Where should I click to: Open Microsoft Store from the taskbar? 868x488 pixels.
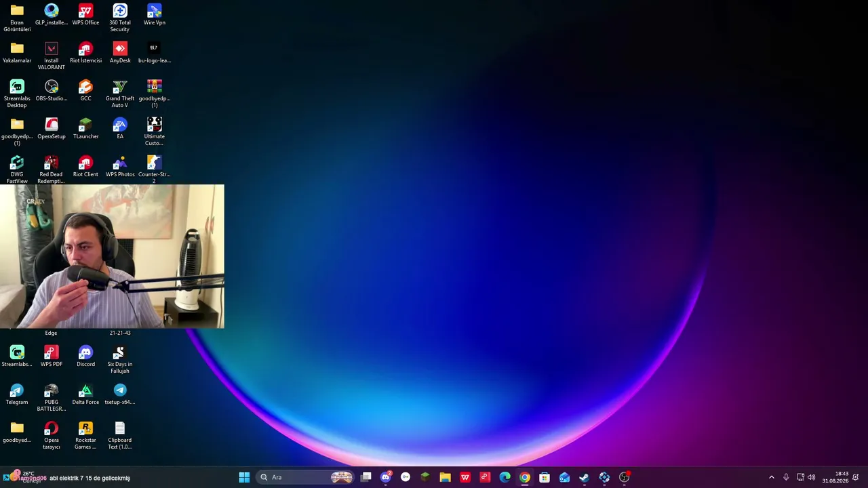point(545,477)
